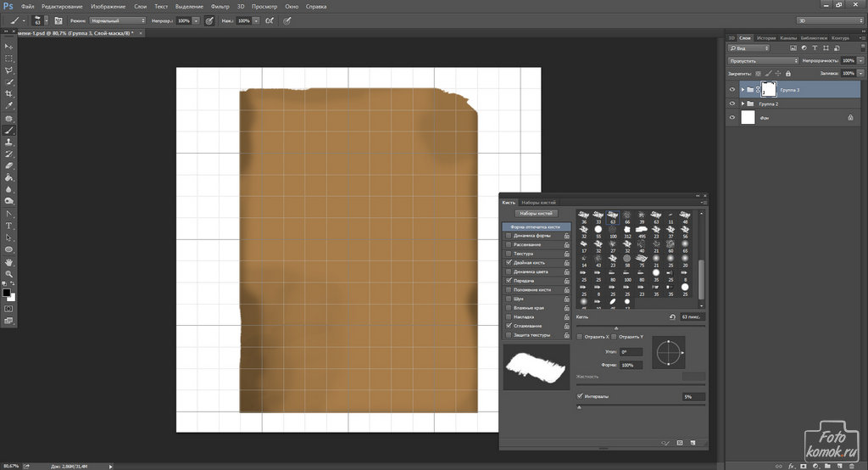This screenshot has height=470, width=868.
Task: Open opacity slider arrow in options bar
Action: point(196,20)
